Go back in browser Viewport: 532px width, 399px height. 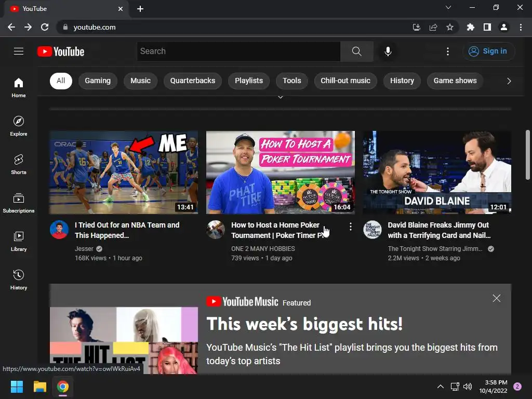[11, 27]
